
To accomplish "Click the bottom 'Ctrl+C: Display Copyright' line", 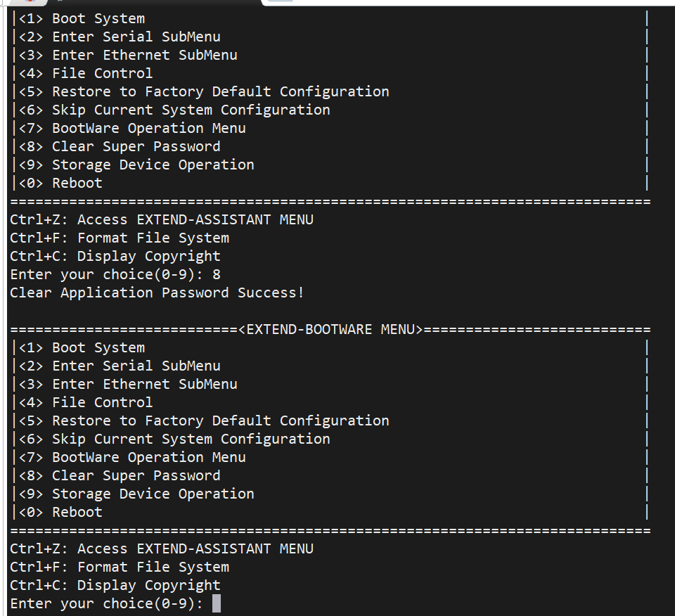I will click(x=115, y=586).
